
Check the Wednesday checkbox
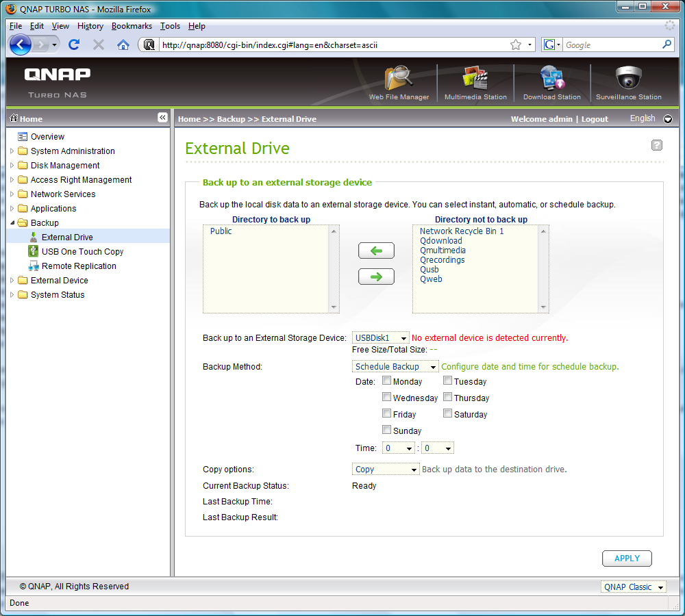386,397
